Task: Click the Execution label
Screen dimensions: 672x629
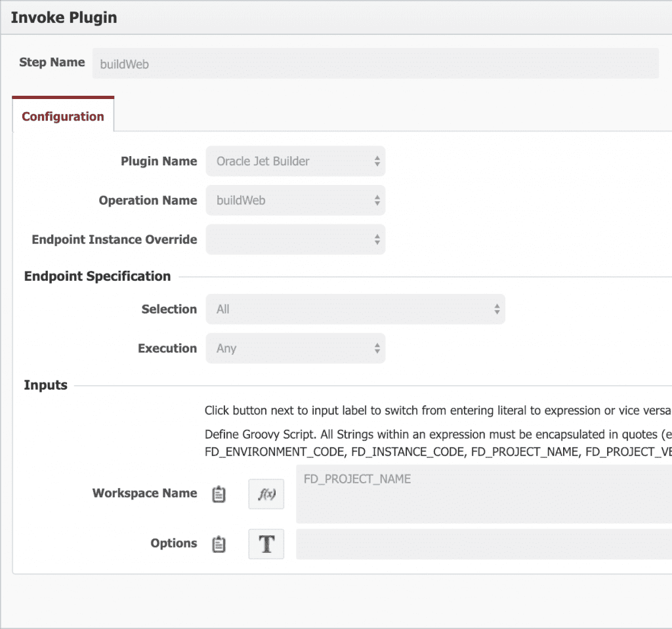Action: pos(167,348)
